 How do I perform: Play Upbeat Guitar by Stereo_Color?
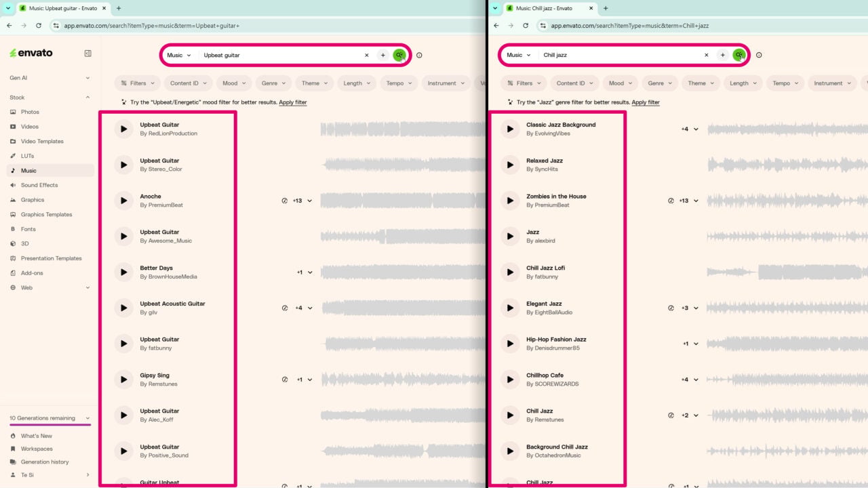[x=123, y=165]
